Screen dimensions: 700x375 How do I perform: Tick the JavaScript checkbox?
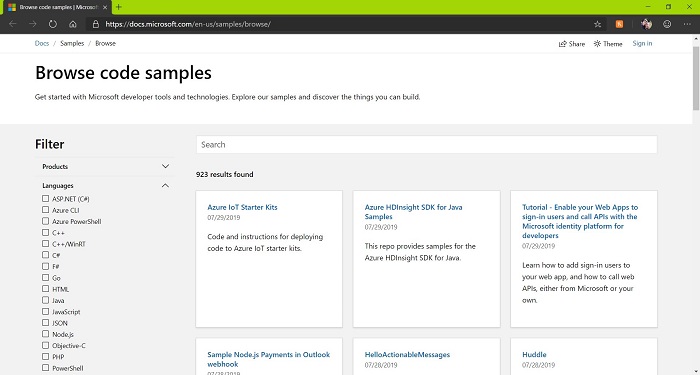pos(46,312)
